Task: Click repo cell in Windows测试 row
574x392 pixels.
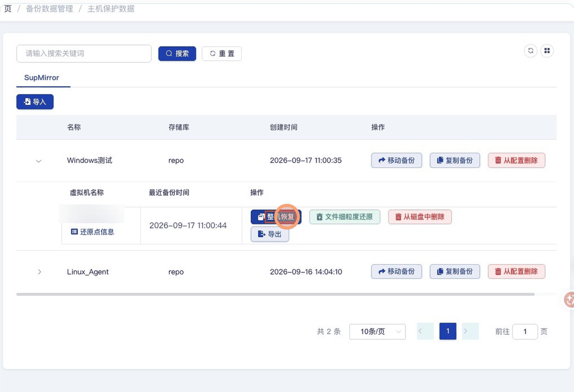Action: (x=176, y=161)
